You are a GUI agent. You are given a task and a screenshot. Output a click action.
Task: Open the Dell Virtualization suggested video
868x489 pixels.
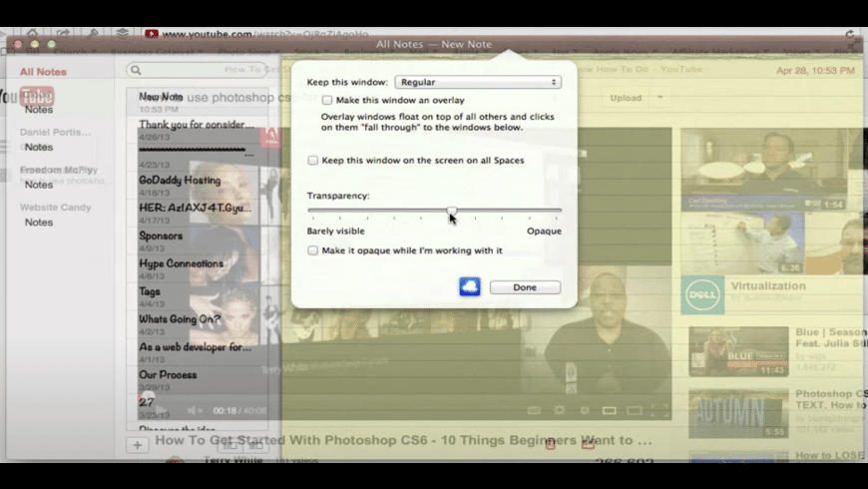click(702, 294)
